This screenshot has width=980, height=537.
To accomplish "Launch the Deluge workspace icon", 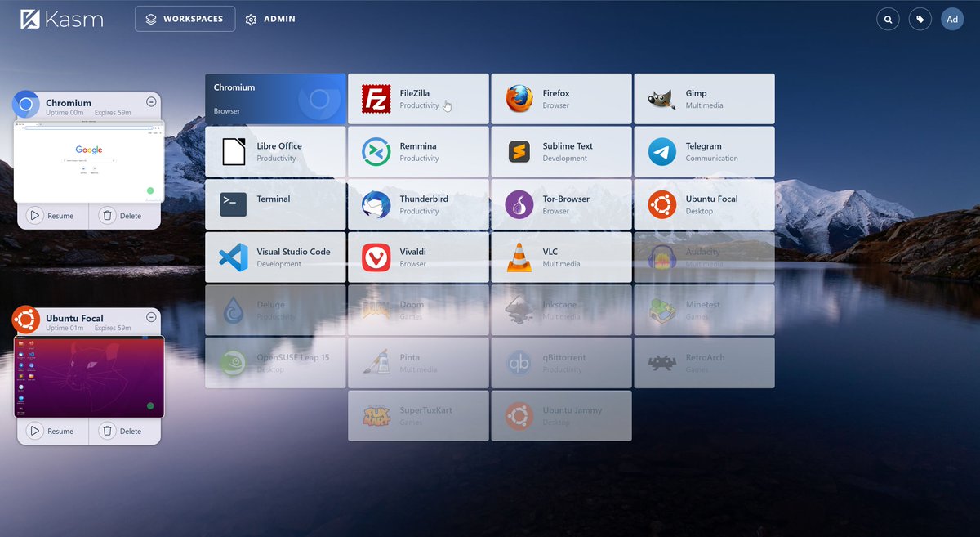I will tap(234, 310).
